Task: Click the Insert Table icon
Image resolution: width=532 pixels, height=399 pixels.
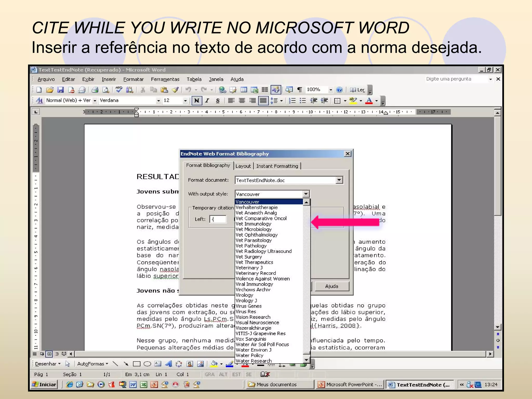Action: 244,90
